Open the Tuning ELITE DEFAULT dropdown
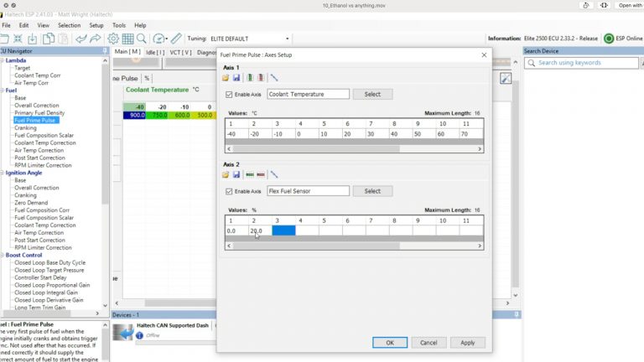The image size is (644, 362). tap(287, 39)
